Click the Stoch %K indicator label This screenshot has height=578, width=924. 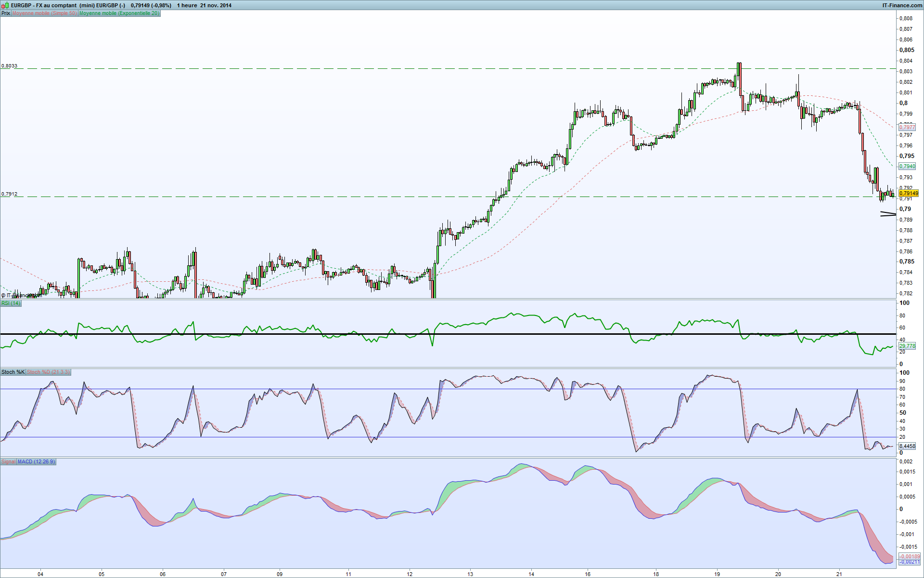coord(13,372)
